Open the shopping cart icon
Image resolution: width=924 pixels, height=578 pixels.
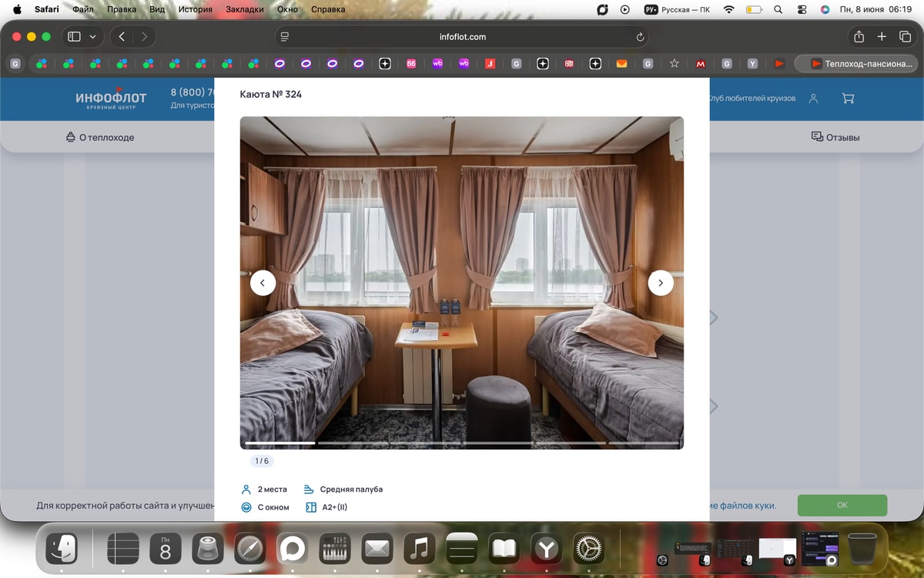pos(848,99)
